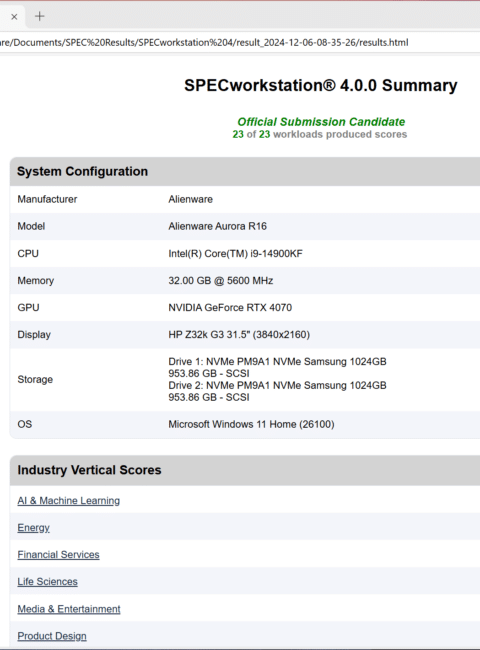Open the Product Design link

pyautogui.click(x=52, y=635)
